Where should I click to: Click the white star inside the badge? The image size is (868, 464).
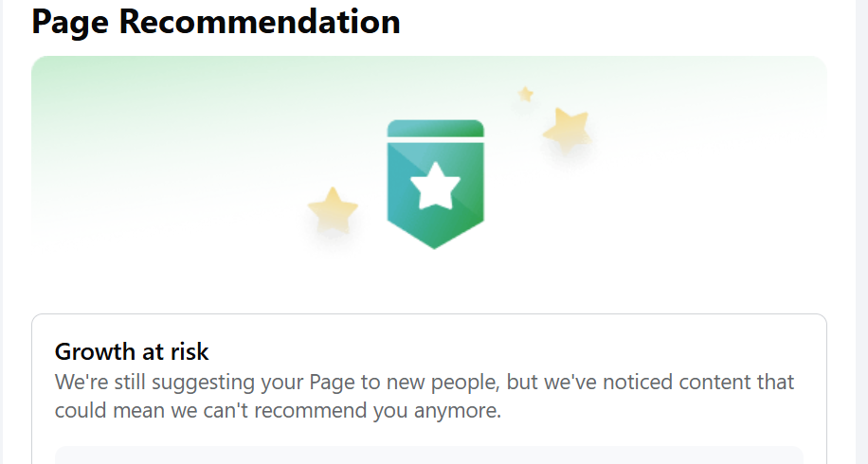(435, 186)
